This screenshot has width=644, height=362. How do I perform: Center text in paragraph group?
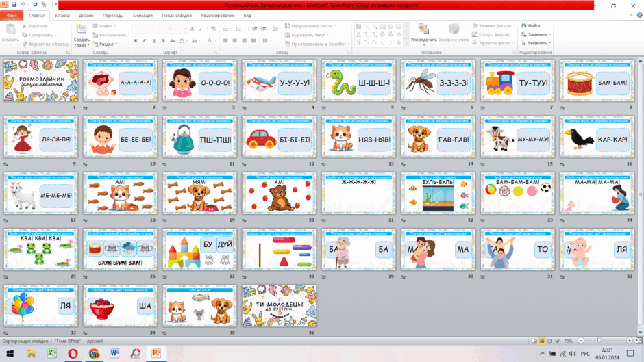click(x=234, y=40)
